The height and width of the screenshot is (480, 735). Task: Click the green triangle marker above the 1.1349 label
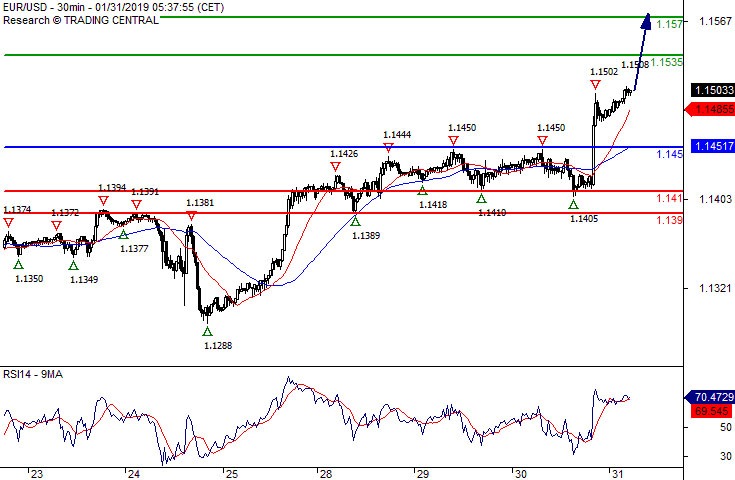73,265
